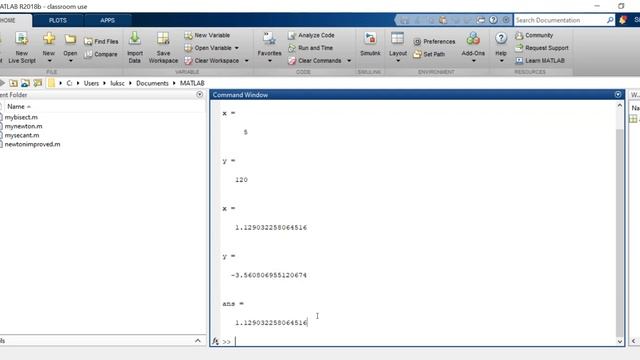640x360 pixels.
Task: Expand New dropdown arrow
Action: [49, 61]
